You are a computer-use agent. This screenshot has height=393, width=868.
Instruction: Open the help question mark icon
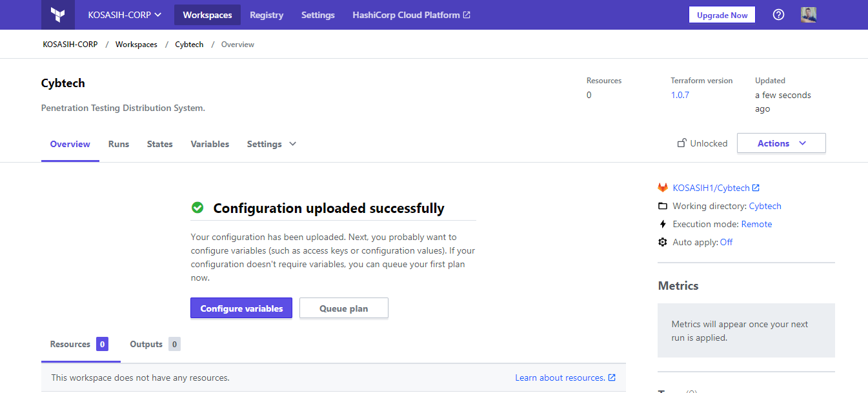(x=778, y=15)
